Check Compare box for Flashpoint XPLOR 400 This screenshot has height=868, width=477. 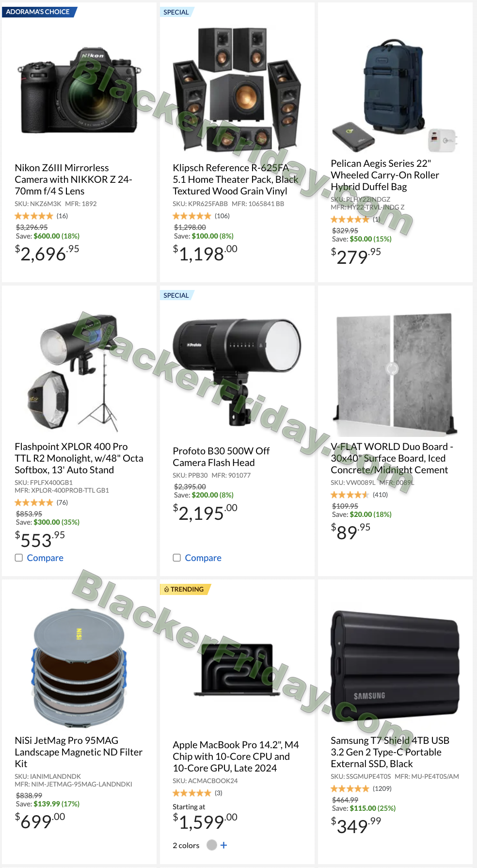(19, 558)
